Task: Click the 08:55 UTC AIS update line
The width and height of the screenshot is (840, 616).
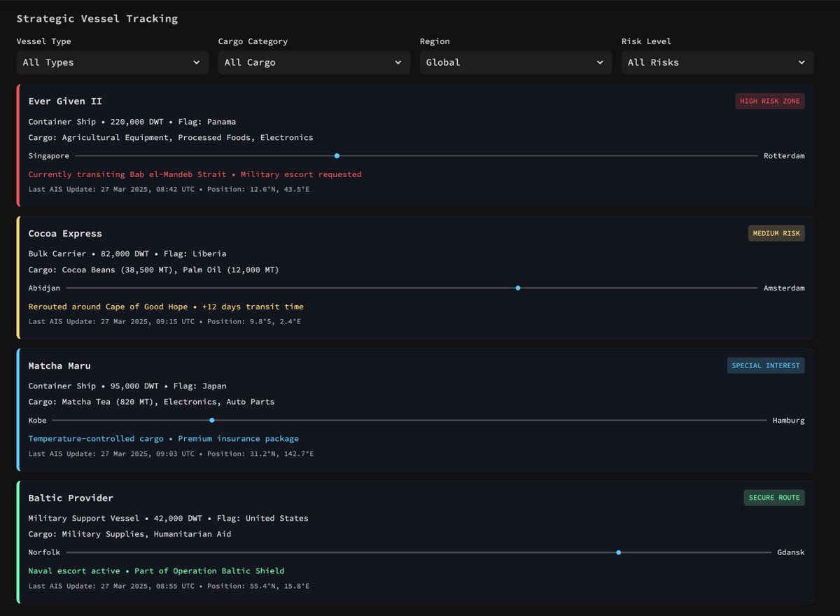Action: click(x=169, y=586)
